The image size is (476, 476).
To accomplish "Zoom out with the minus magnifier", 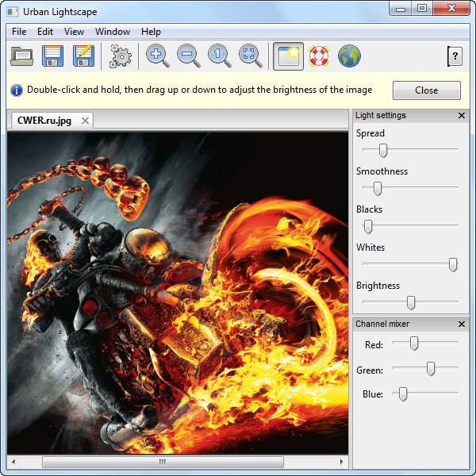I will pos(189,56).
